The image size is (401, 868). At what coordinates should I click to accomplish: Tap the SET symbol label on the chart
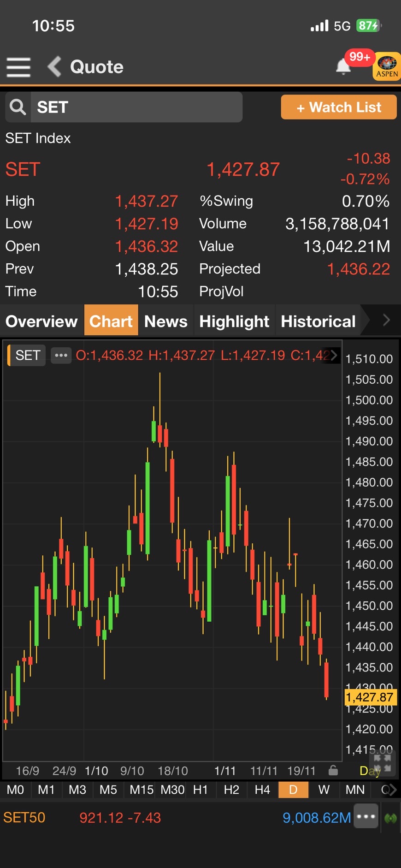28,355
